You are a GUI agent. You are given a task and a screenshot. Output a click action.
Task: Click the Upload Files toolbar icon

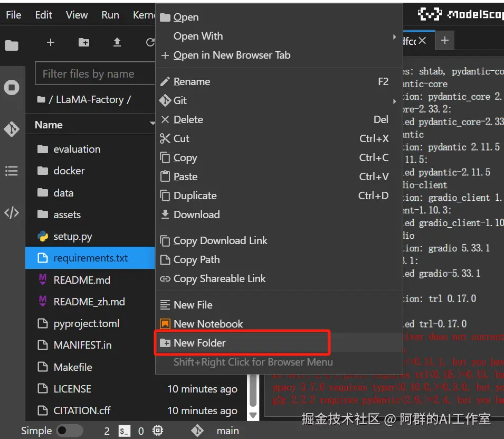pyautogui.click(x=117, y=42)
